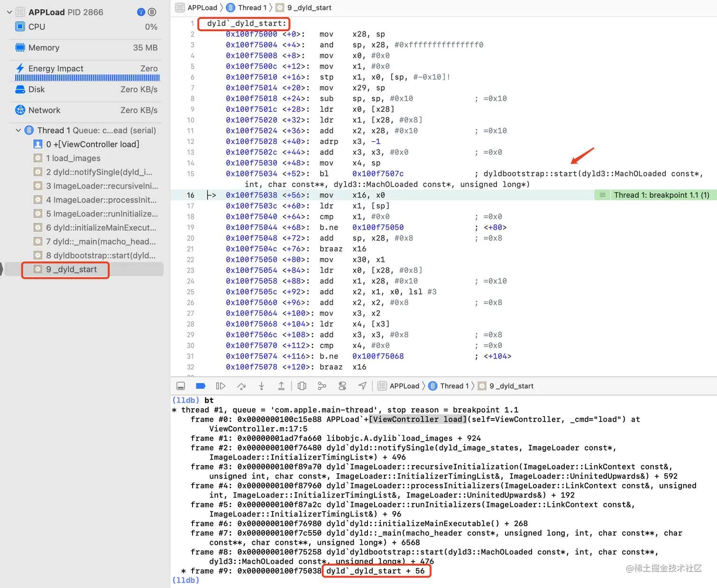The image size is (717, 588).
Task: Click the b.ne target address 0x100f75050
Action: pyautogui.click(x=378, y=227)
